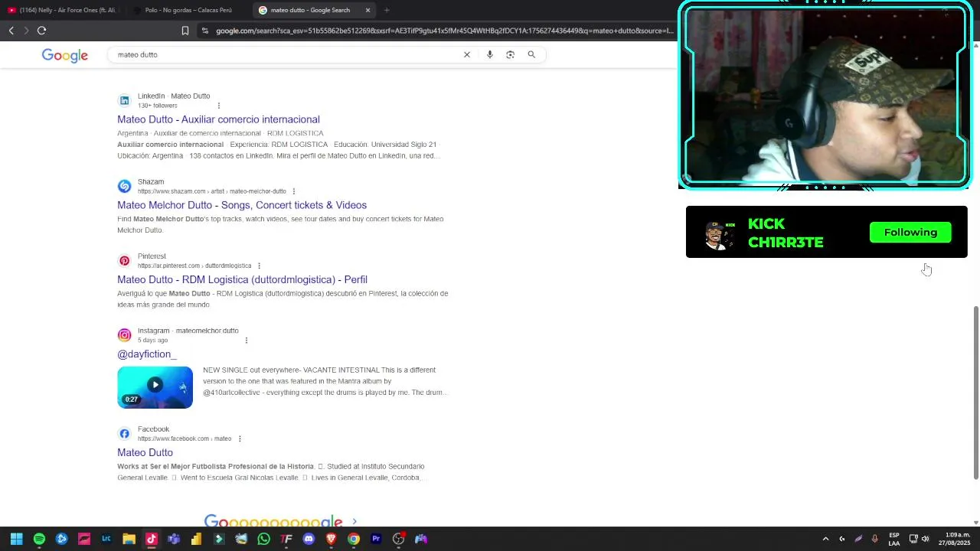Open File Explorer from taskbar
This screenshot has width=980, height=551.
tap(129, 539)
